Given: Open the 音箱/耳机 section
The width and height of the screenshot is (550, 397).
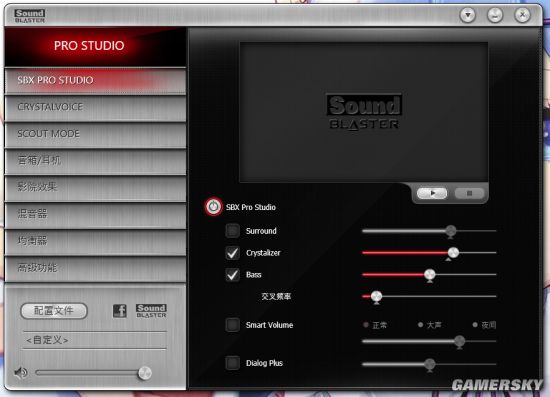Looking at the screenshot, I should (x=95, y=161).
